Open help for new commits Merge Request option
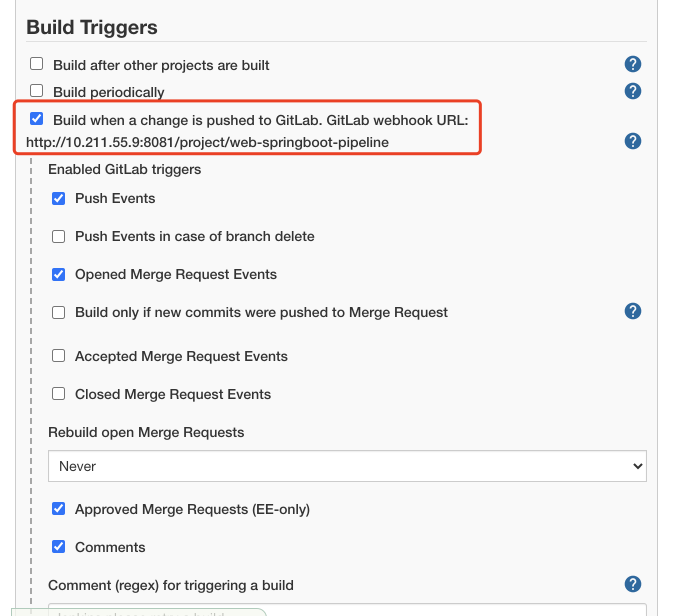The width and height of the screenshot is (679, 616). pos(632,311)
